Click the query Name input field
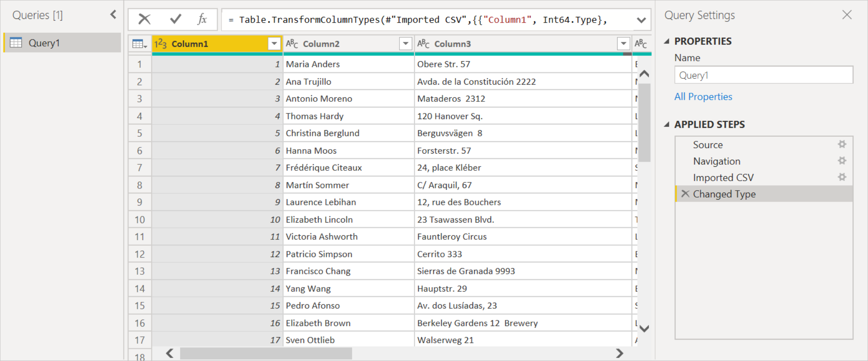The width and height of the screenshot is (868, 361). 764,75
